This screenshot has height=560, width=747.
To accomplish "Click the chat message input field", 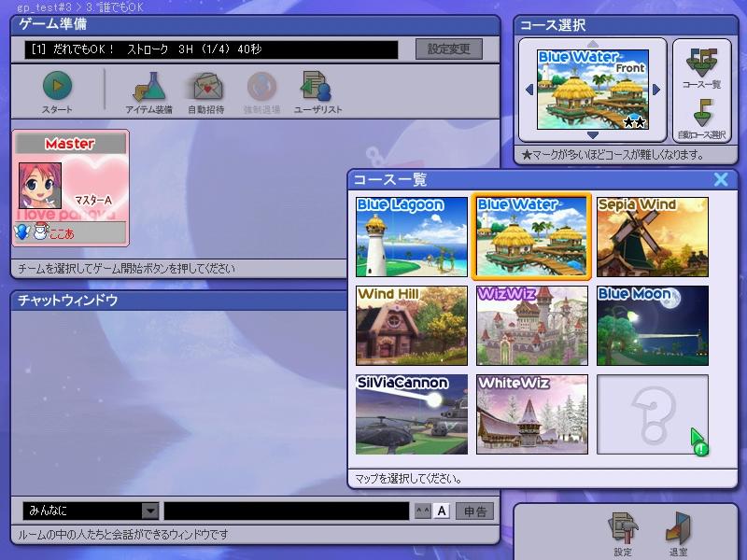I will click(x=286, y=511).
